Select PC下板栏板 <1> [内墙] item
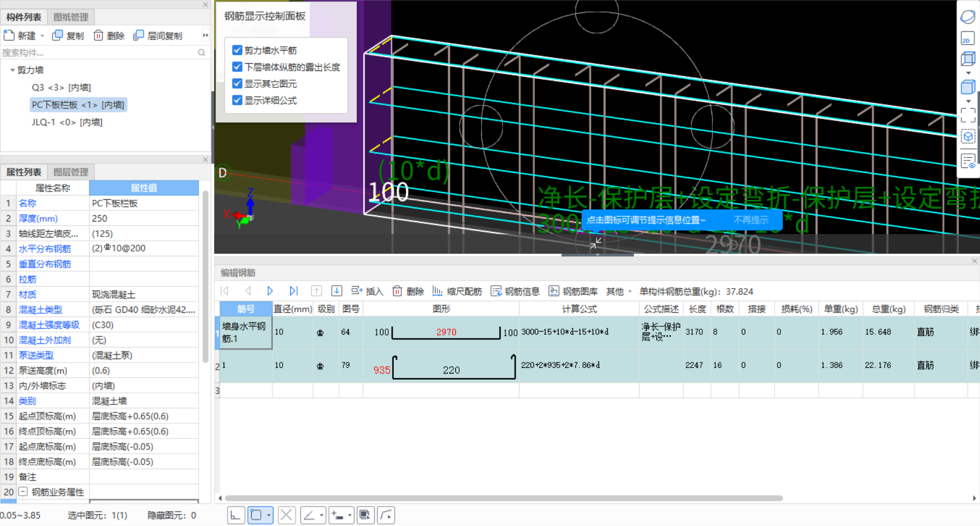Viewport: 980px width, 526px height. [x=78, y=105]
